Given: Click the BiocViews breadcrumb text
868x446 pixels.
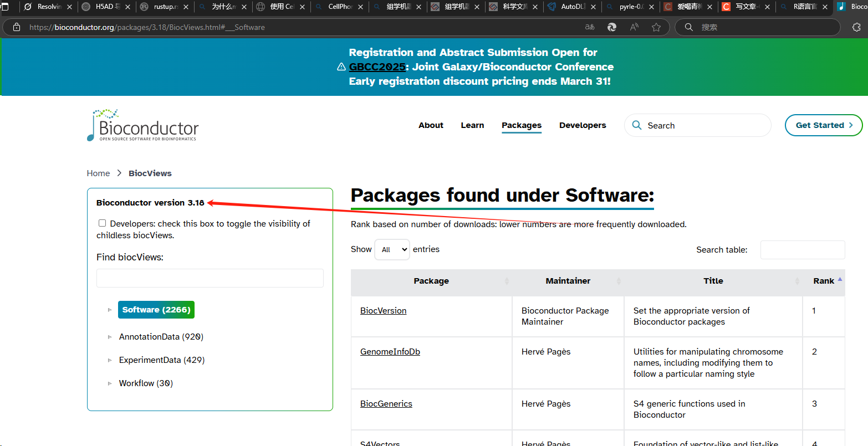Looking at the screenshot, I should (150, 173).
